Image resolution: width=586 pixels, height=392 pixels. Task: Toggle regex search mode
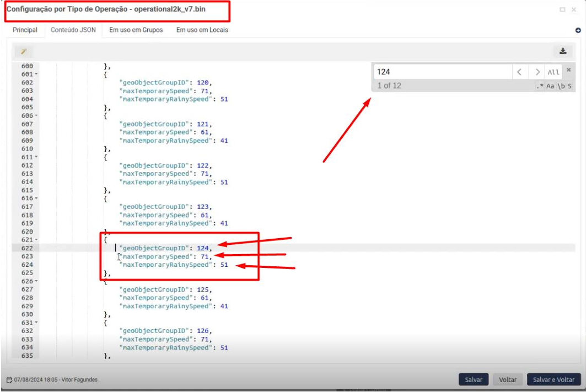point(539,87)
